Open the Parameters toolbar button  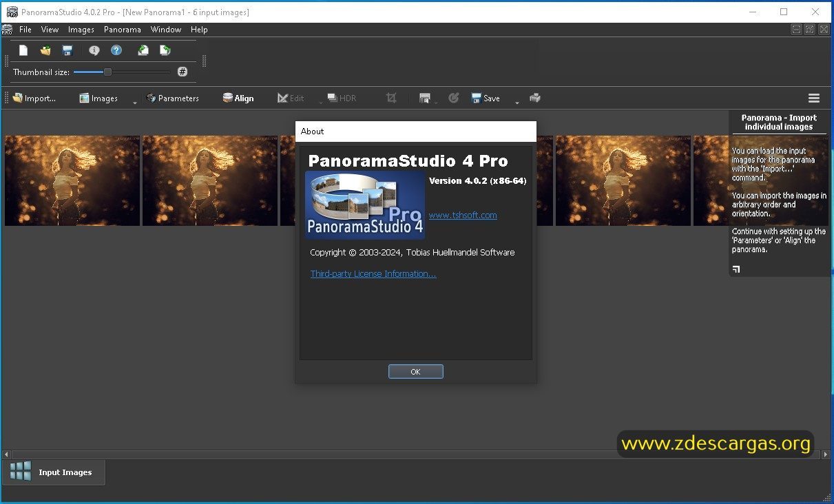click(173, 98)
